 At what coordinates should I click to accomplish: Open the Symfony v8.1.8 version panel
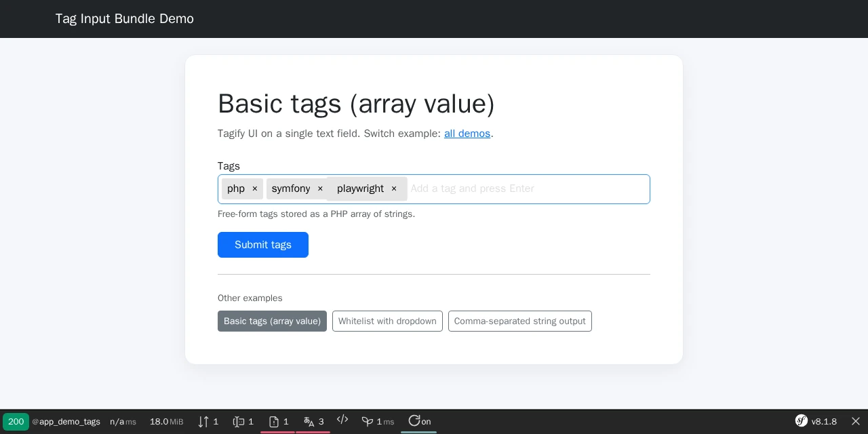point(816,422)
